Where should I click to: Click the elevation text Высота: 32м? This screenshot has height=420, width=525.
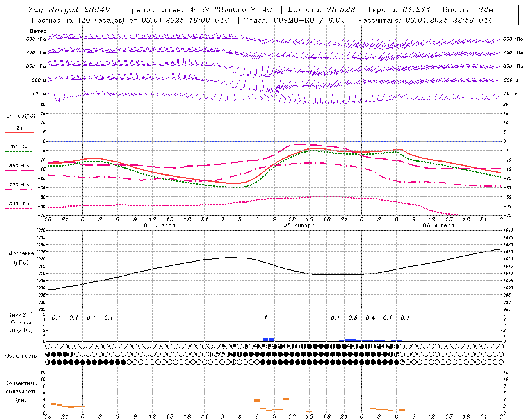click(468, 10)
